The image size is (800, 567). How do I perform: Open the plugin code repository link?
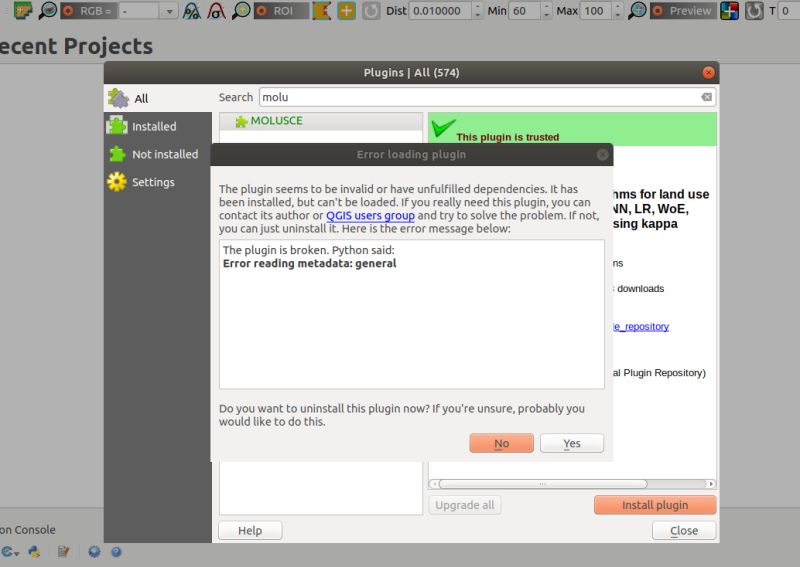click(641, 327)
